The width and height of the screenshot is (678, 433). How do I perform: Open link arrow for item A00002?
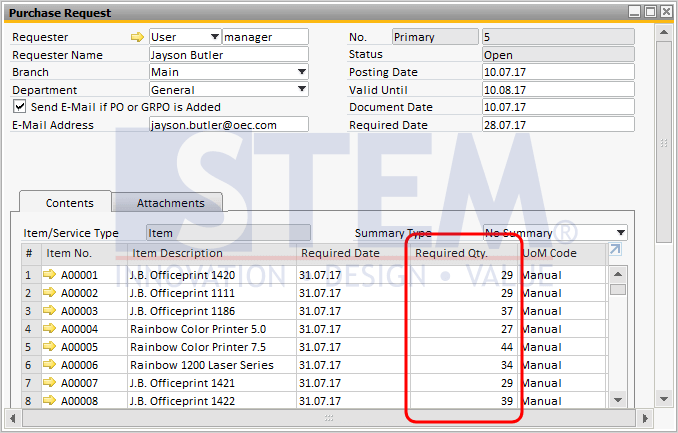pos(49,292)
